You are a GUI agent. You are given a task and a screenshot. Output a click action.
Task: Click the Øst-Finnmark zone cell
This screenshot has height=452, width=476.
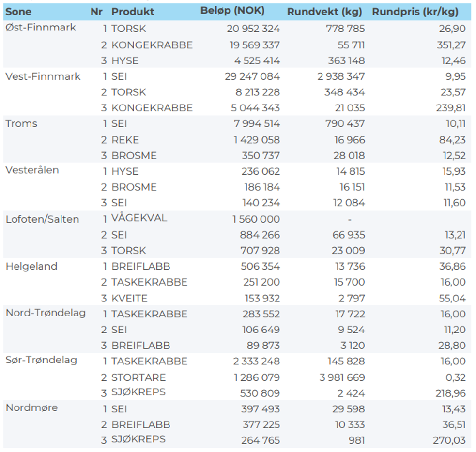tap(41, 28)
